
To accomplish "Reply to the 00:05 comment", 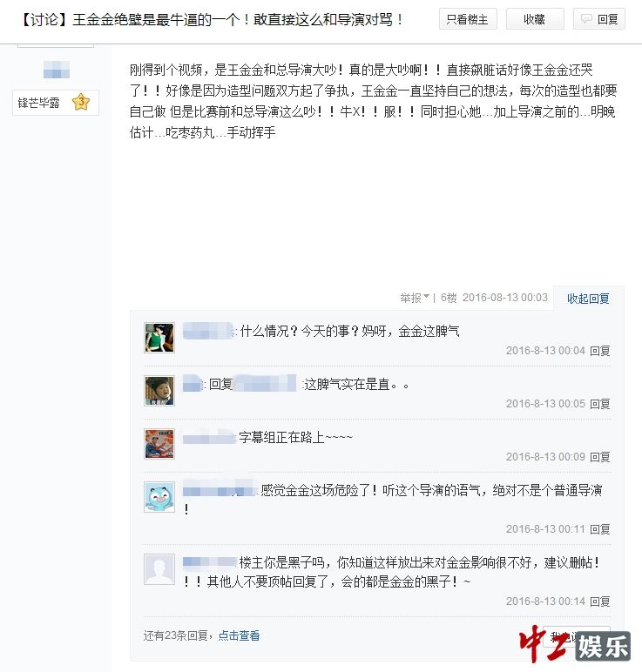I will pyautogui.click(x=600, y=404).
